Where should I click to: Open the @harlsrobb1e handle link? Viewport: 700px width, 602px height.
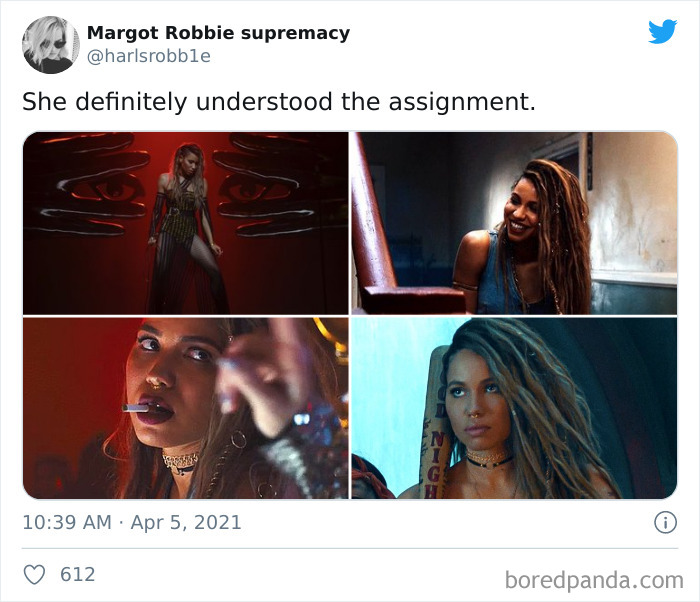148,56
